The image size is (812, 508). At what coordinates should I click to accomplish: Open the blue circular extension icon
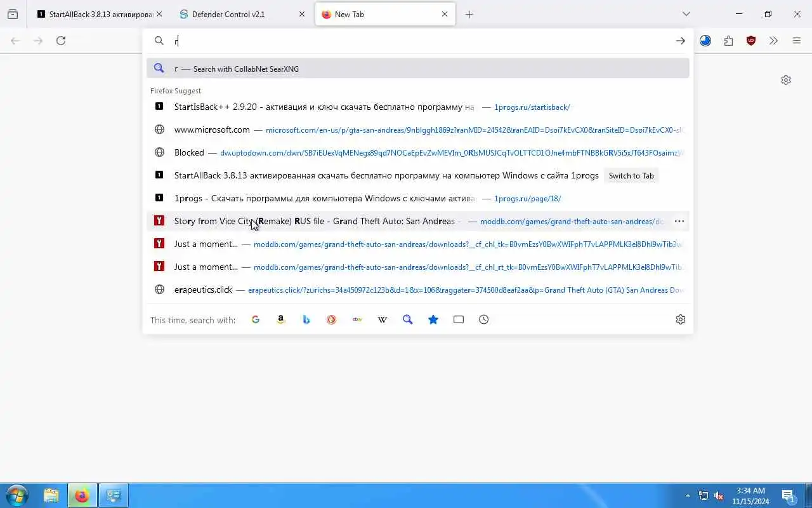pyautogui.click(x=705, y=41)
